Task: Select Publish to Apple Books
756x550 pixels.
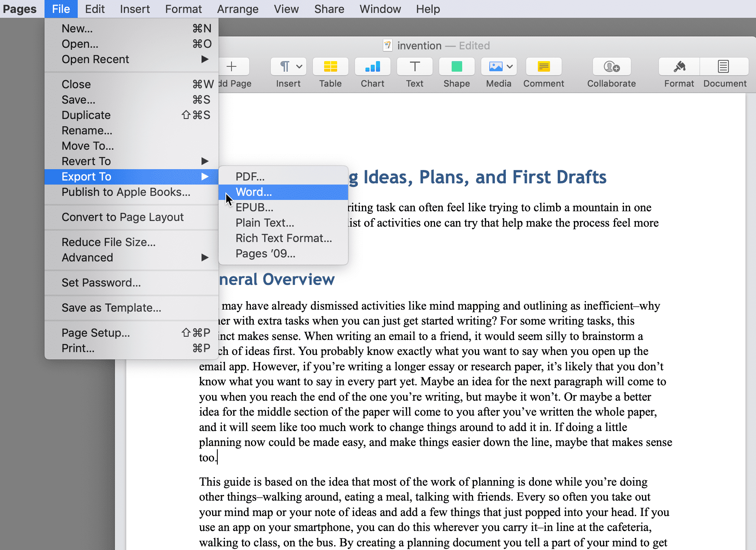Action: (132, 192)
